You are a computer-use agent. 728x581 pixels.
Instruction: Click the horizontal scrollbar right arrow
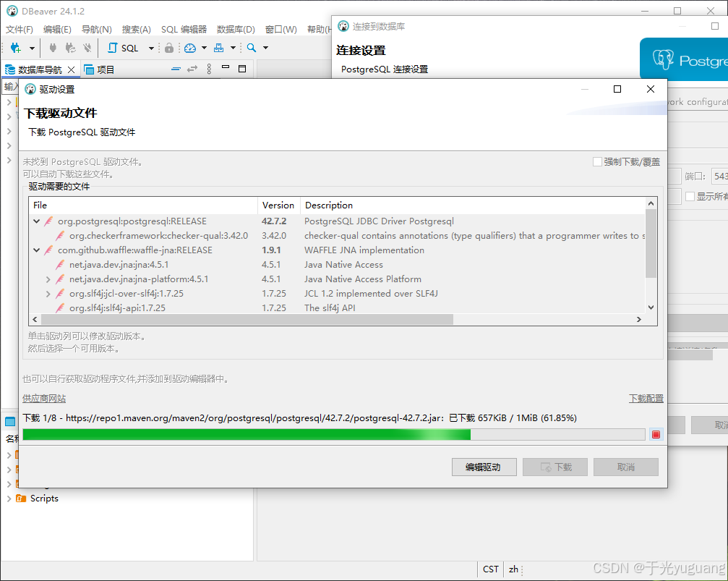(x=639, y=319)
